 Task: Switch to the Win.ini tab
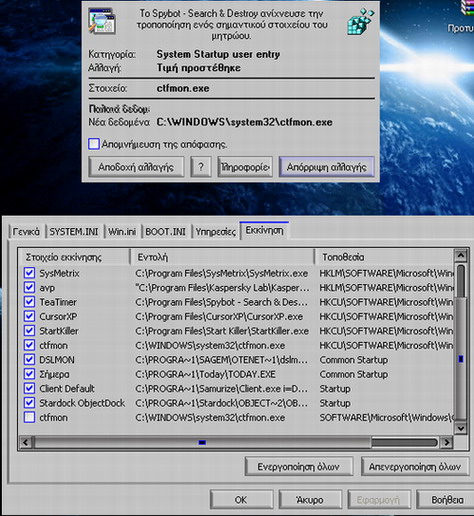coord(122,232)
